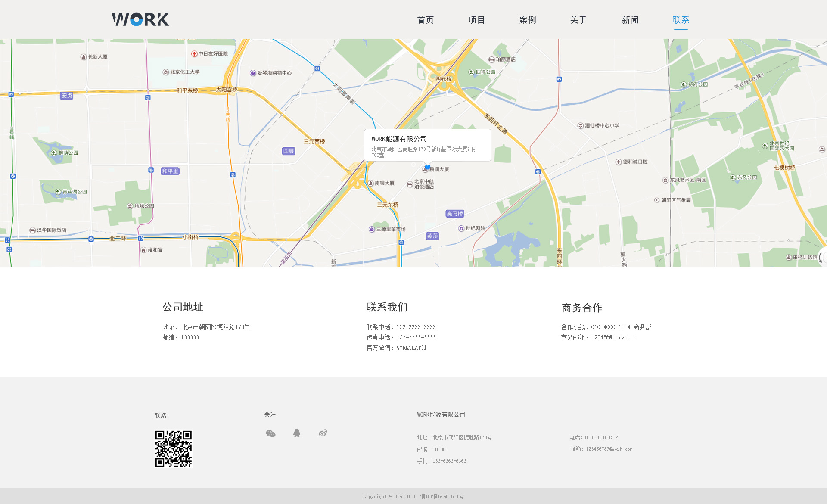
Task: Select the 三源里菜市场 map marker
Action: coord(372,229)
